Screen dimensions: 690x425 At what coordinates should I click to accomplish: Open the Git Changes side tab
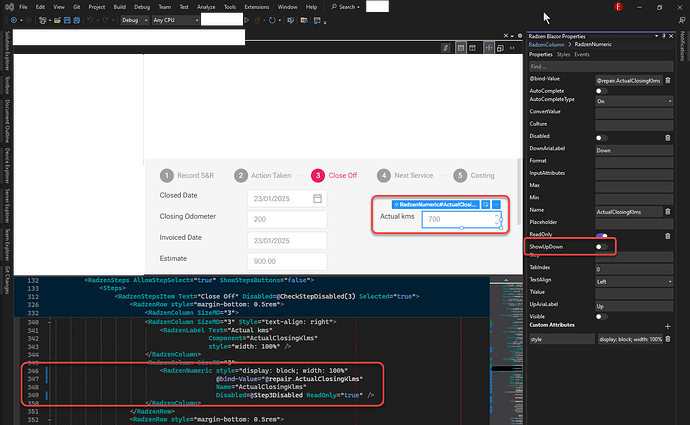7,280
